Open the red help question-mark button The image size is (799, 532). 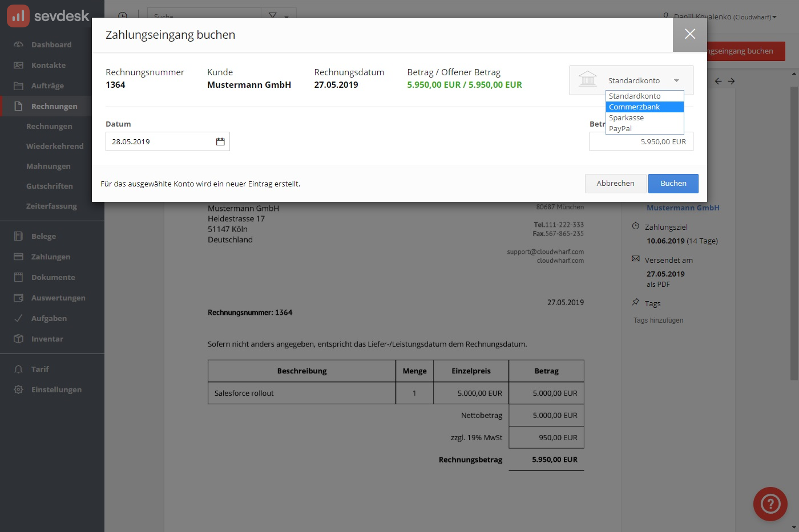(770, 504)
